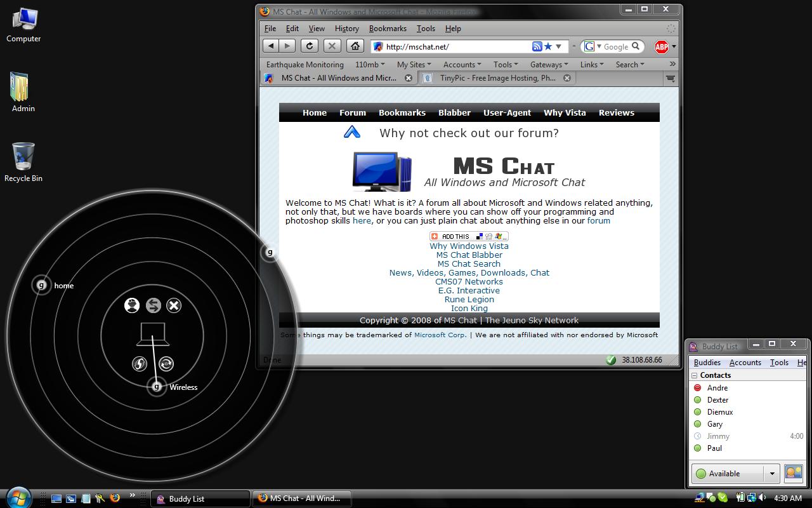Click Show Desktop quick launch icon
812x508 pixels.
point(56,498)
